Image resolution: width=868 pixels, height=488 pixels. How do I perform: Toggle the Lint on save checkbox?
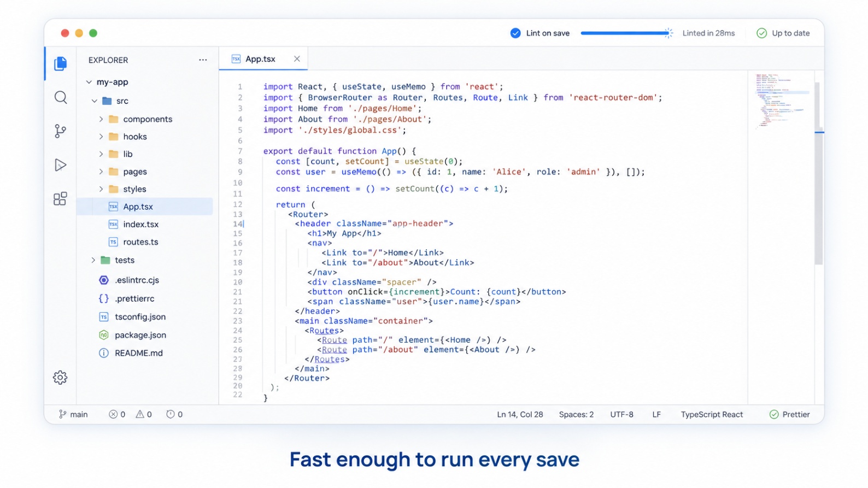515,33
